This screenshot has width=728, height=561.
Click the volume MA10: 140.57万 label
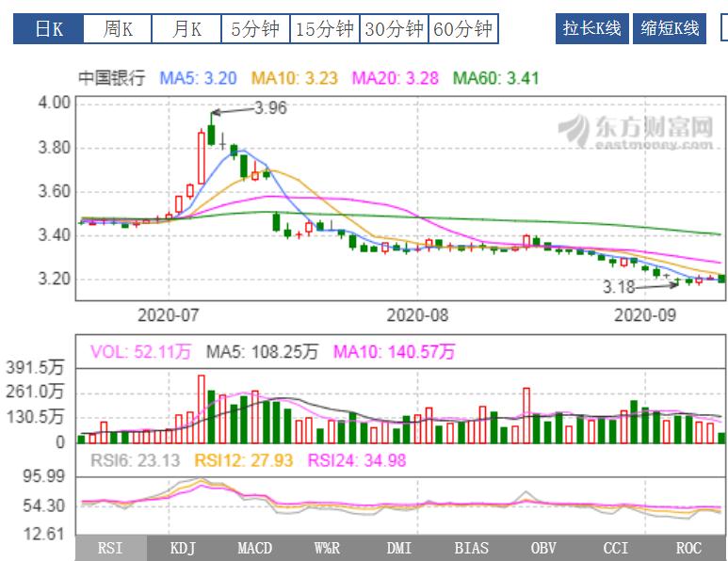click(395, 352)
